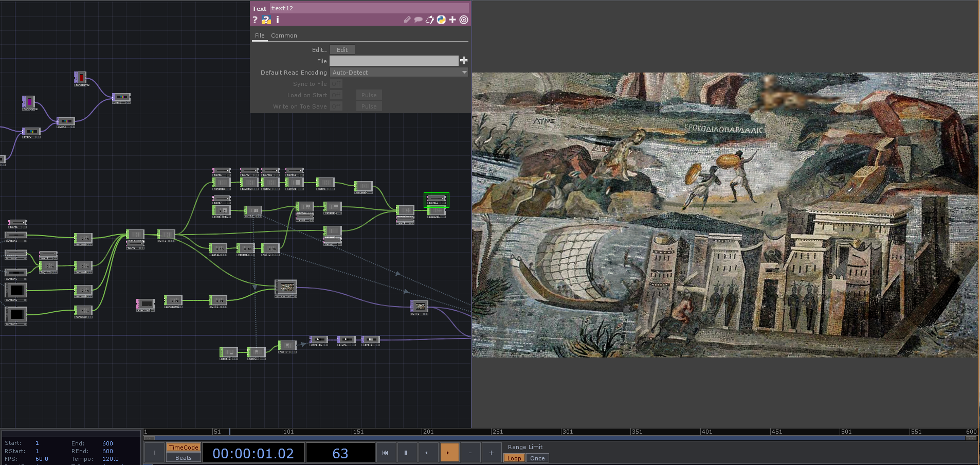
Task: Jump timeline to start
Action: [x=385, y=453]
